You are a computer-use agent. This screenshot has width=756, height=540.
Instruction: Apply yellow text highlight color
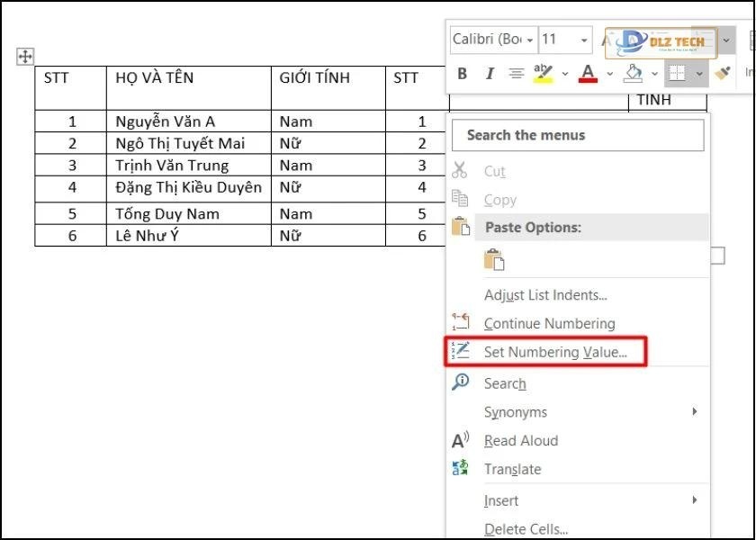tap(543, 73)
